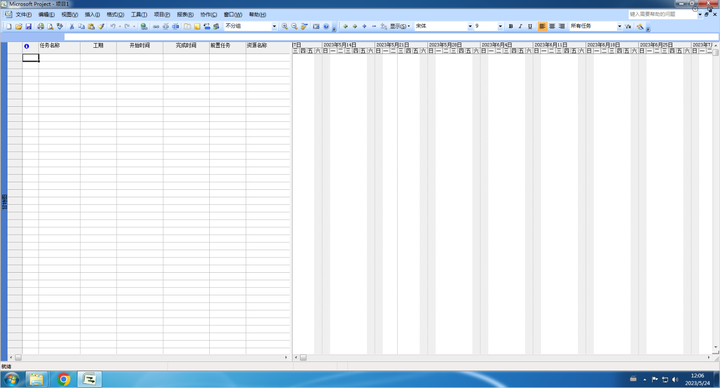Undo the last action
Screen dimensions: 720x388
point(112,27)
